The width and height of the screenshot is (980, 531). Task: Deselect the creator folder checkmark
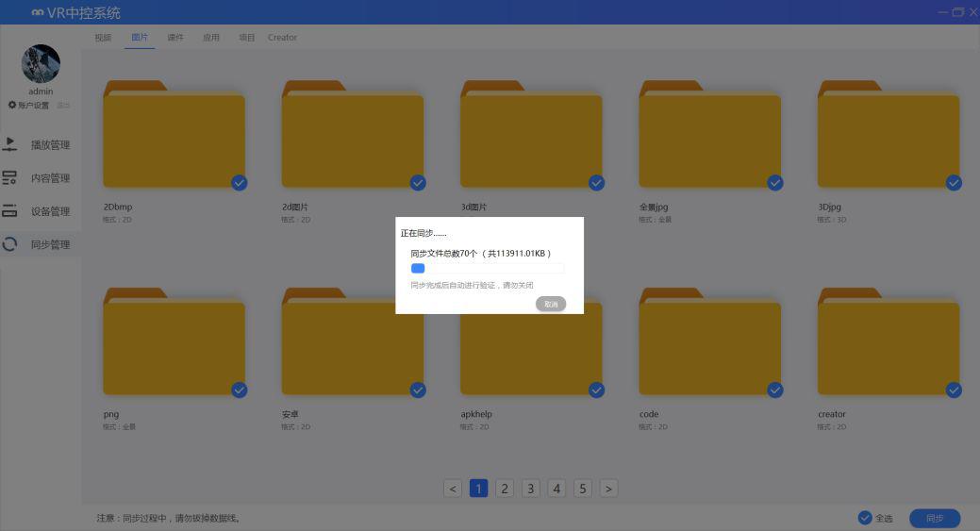954,390
